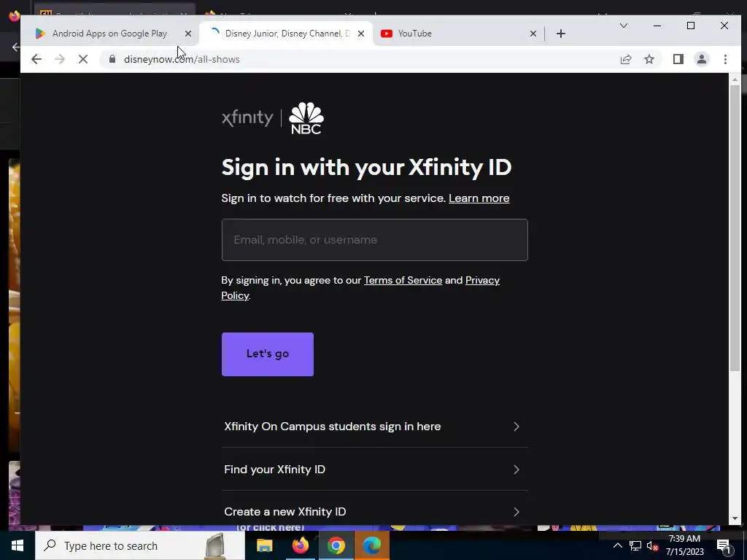The width and height of the screenshot is (747, 560).
Task: Switch to Android Apps on Google Play tab
Action: [109, 34]
